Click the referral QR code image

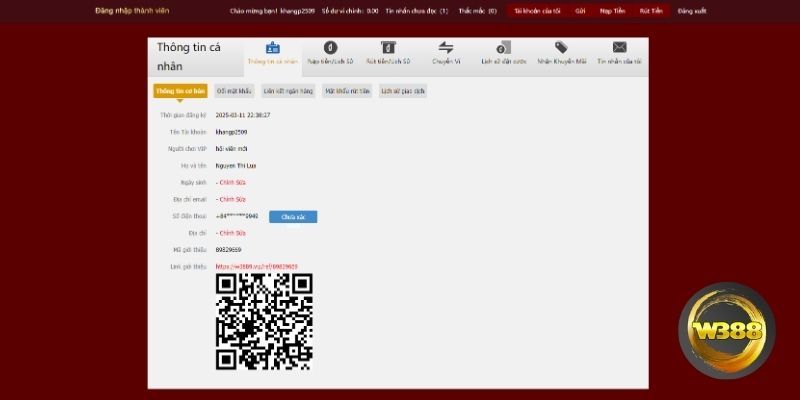[x=264, y=321]
